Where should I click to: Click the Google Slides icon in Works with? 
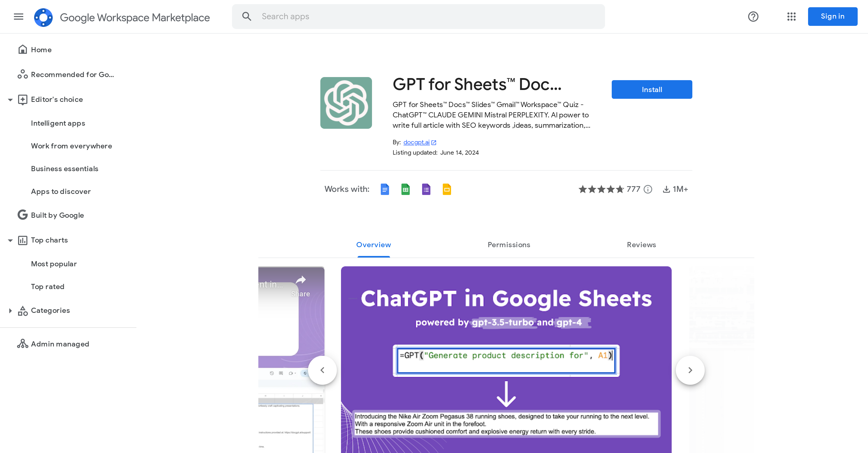pos(447,189)
